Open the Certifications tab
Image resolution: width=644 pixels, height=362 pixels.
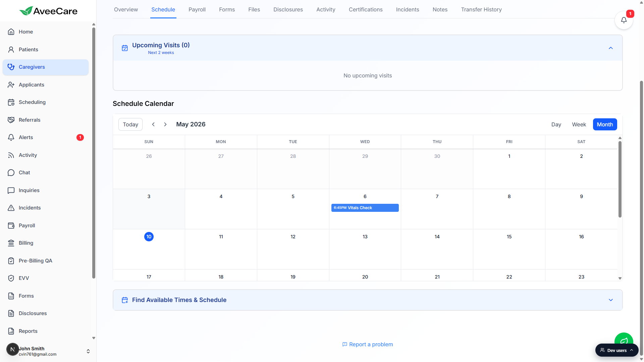point(366,9)
